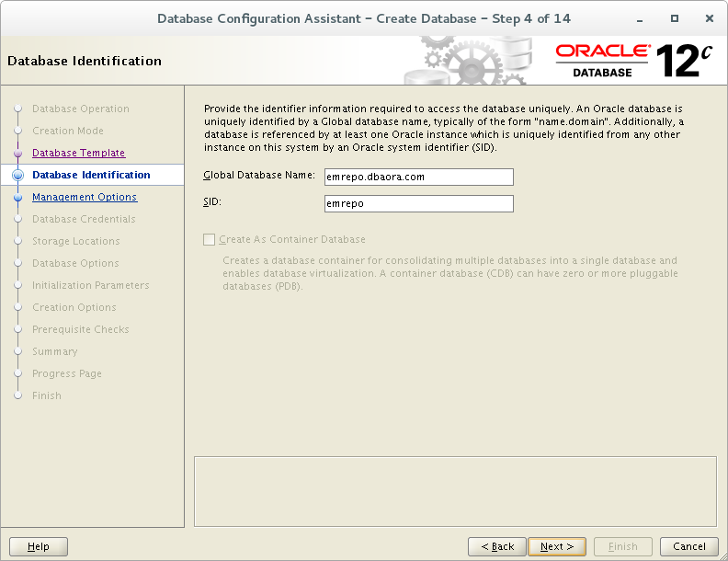Viewport: 728px width, 561px height.
Task: Cancel the database creation wizard
Action: (689, 546)
